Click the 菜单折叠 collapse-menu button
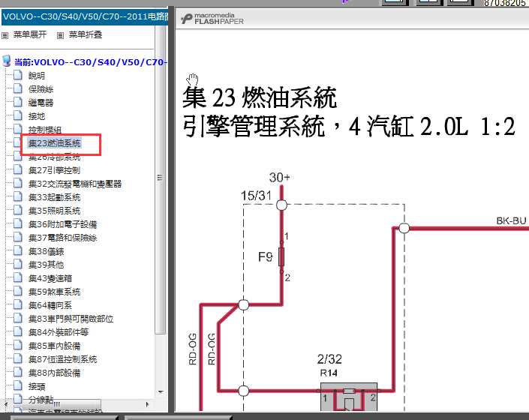 pyautogui.click(x=86, y=34)
